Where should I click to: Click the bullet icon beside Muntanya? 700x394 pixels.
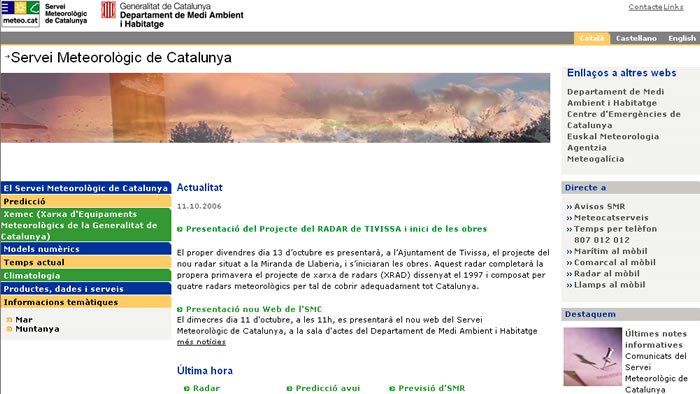[9, 329]
